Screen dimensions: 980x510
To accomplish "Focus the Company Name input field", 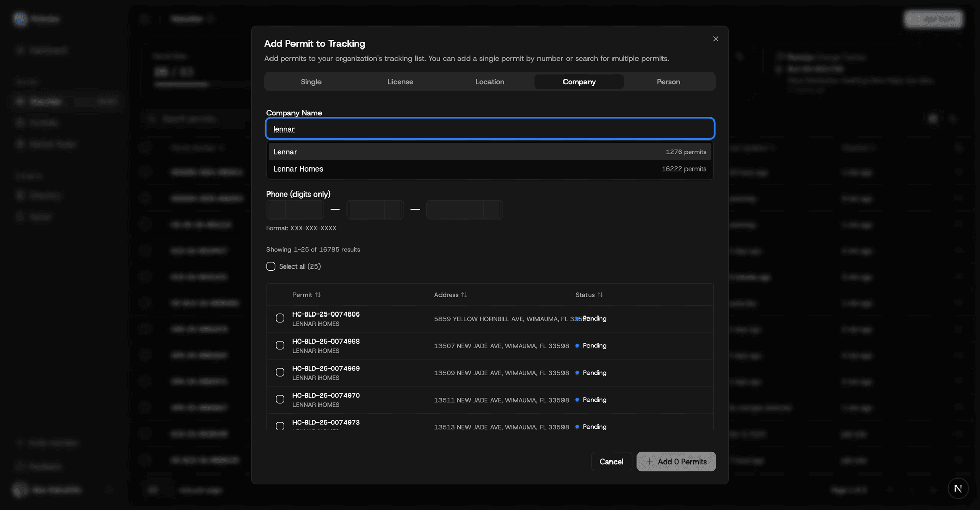I will pyautogui.click(x=489, y=129).
